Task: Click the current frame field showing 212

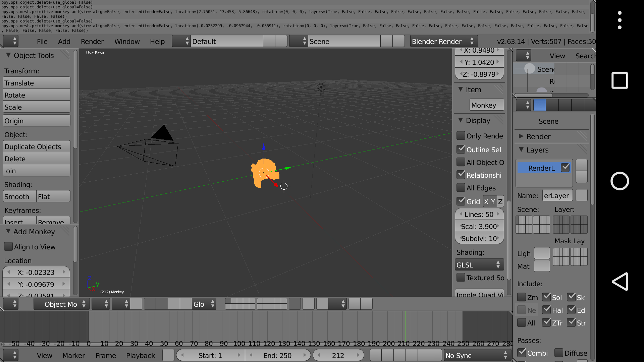Action: [338, 355]
